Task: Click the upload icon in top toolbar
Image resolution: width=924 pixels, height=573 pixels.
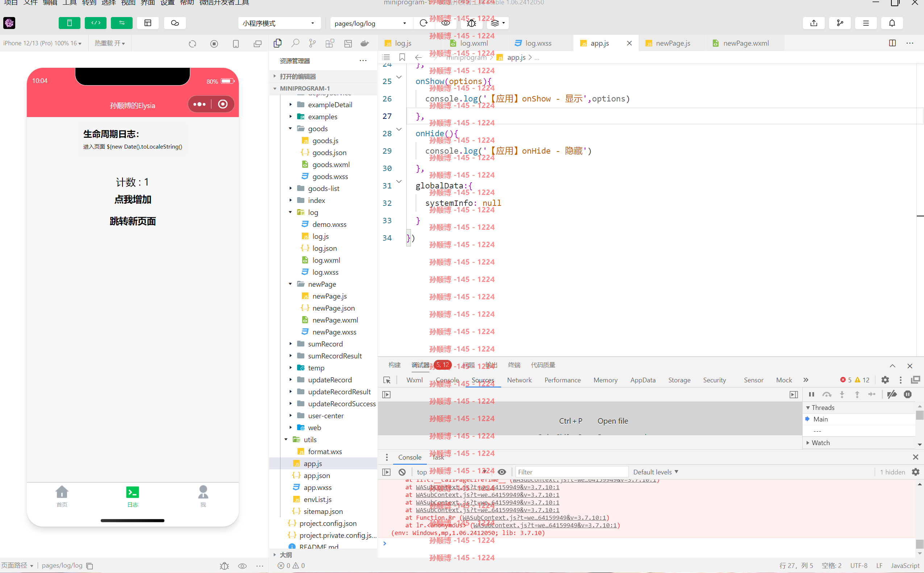Action: pos(813,23)
